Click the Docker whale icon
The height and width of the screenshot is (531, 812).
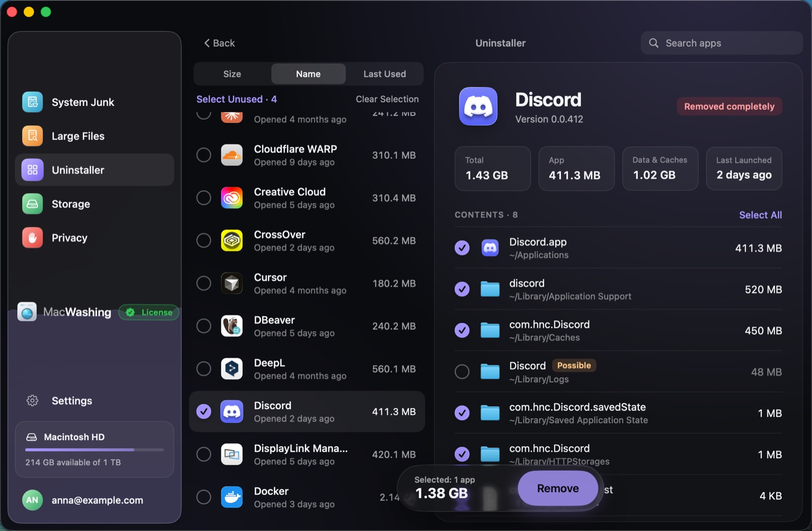232,497
